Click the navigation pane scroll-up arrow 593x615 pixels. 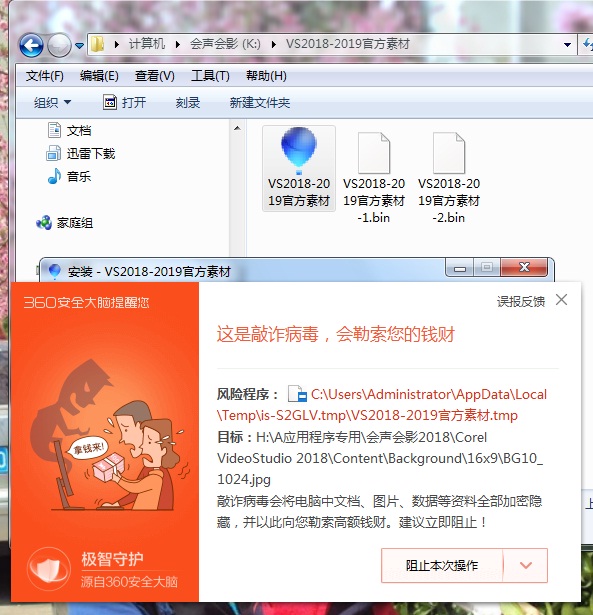pyautogui.click(x=237, y=128)
